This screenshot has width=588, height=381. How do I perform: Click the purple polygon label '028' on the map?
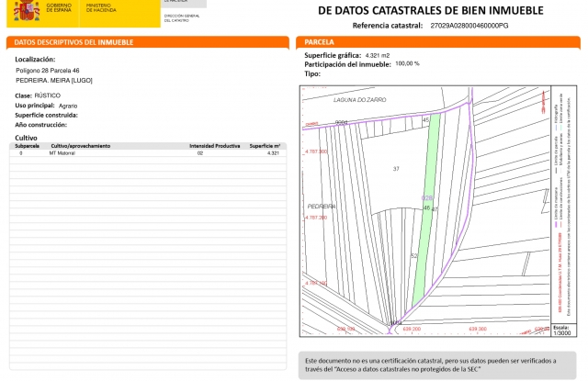pos(426,197)
